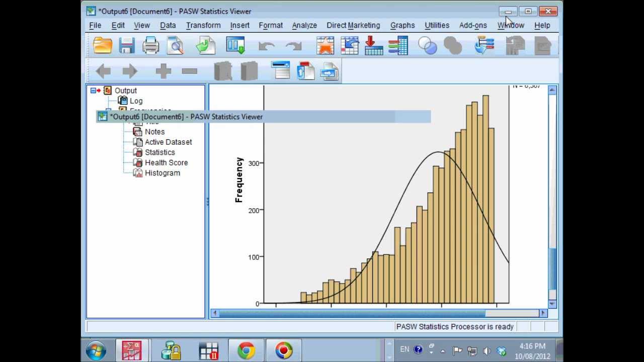Open the Help menu
This screenshot has width=644, height=362.
point(542,25)
